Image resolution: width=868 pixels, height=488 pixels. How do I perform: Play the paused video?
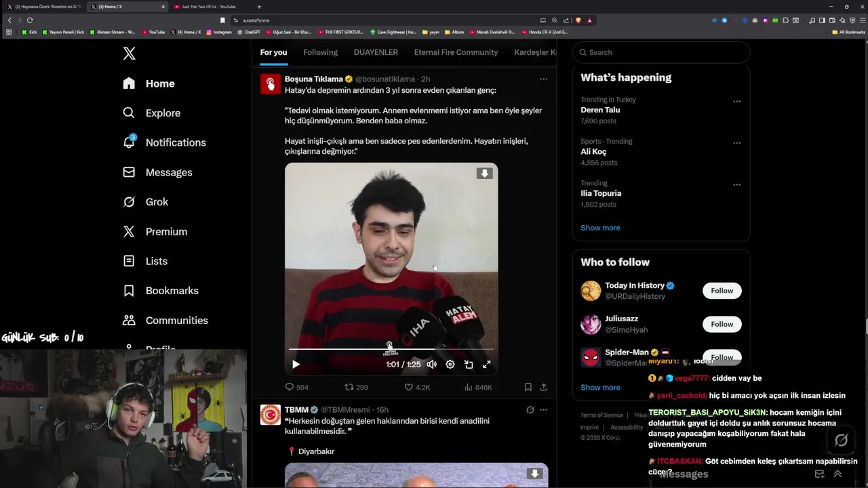[296, 364]
